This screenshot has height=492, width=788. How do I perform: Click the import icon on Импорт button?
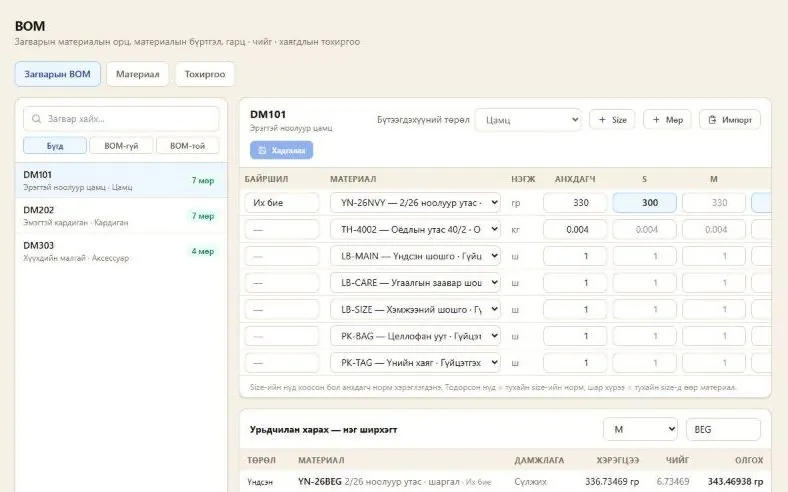[712, 120]
